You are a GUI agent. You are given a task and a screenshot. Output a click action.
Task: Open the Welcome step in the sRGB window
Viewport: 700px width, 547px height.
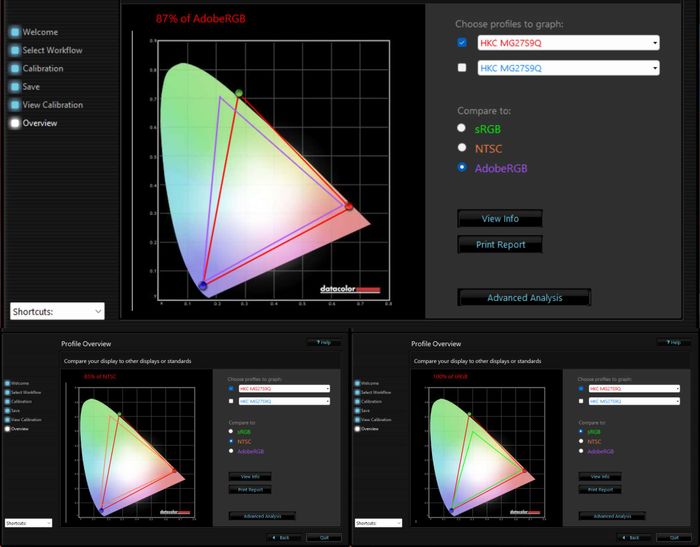[367, 383]
